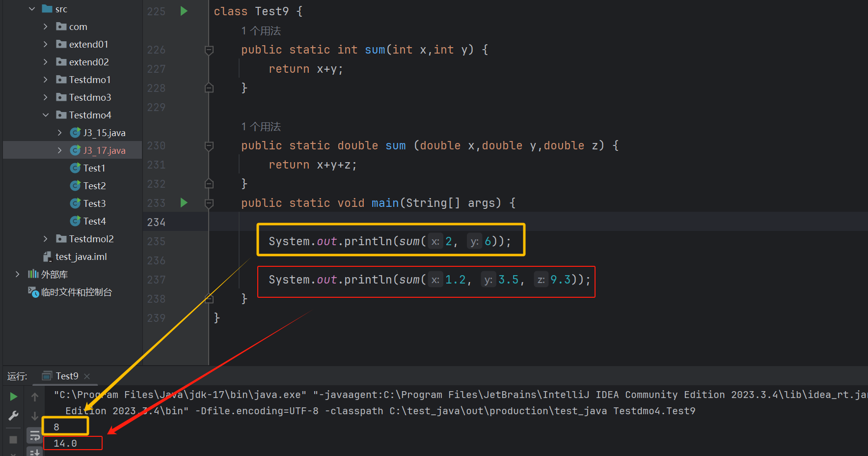The image size is (868, 456).
Task: Expand the Testdmol2 package
Action: click(46, 239)
